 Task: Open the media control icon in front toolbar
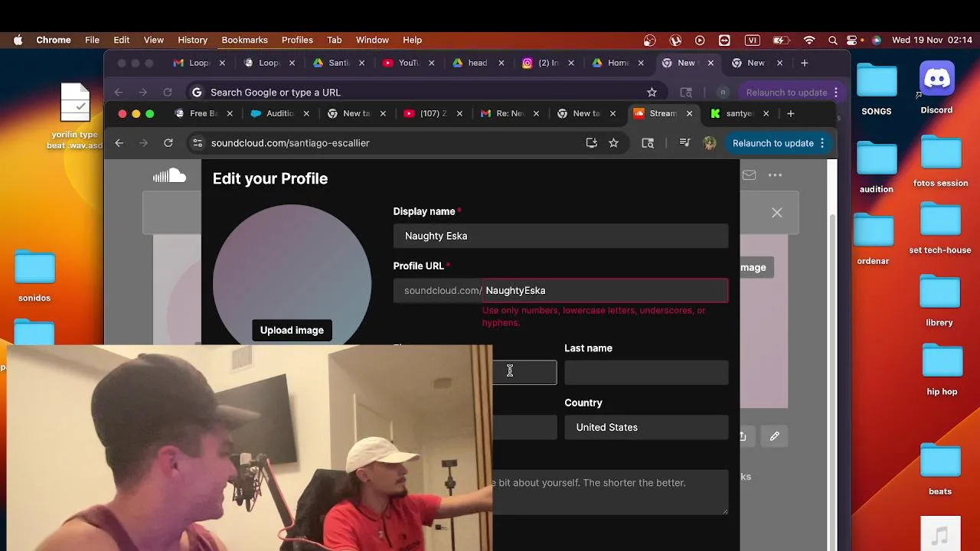(685, 142)
